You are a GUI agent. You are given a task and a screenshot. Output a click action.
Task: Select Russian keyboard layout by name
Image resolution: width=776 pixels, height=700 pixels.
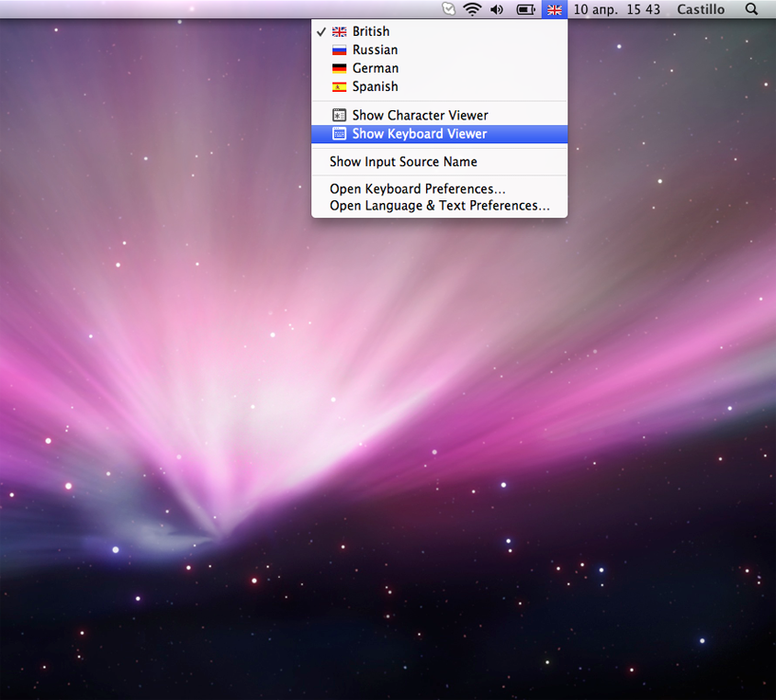tap(375, 50)
